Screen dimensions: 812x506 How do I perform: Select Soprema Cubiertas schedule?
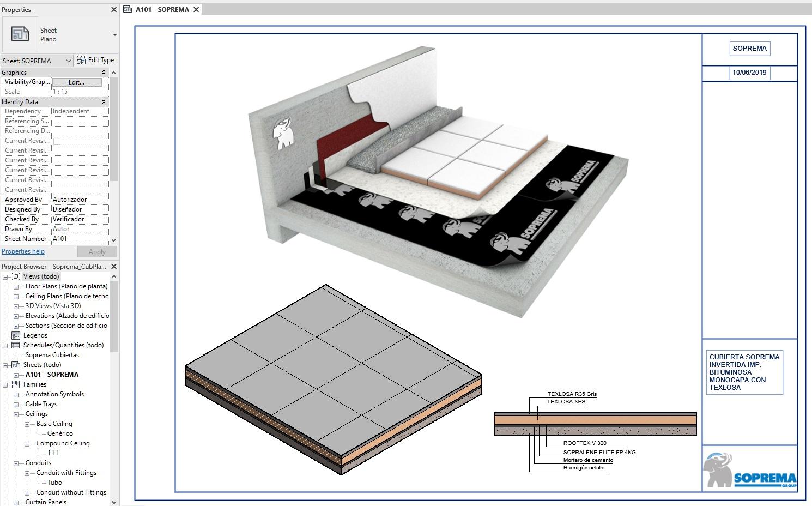[52, 355]
